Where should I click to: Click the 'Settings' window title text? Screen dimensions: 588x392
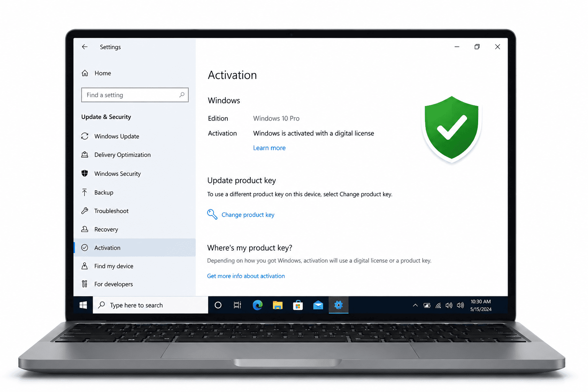pyautogui.click(x=110, y=47)
